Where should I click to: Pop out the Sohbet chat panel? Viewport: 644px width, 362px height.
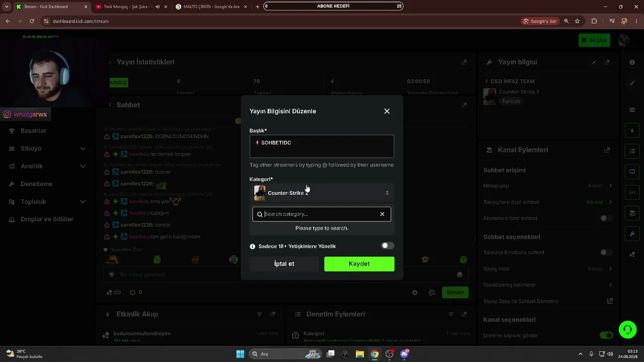pos(464,105)
